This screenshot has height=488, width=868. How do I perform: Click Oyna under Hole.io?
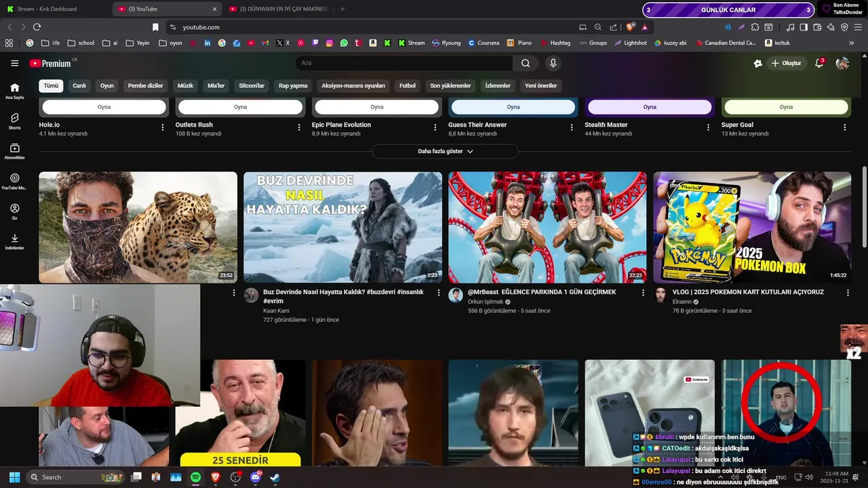coord(104,107)
